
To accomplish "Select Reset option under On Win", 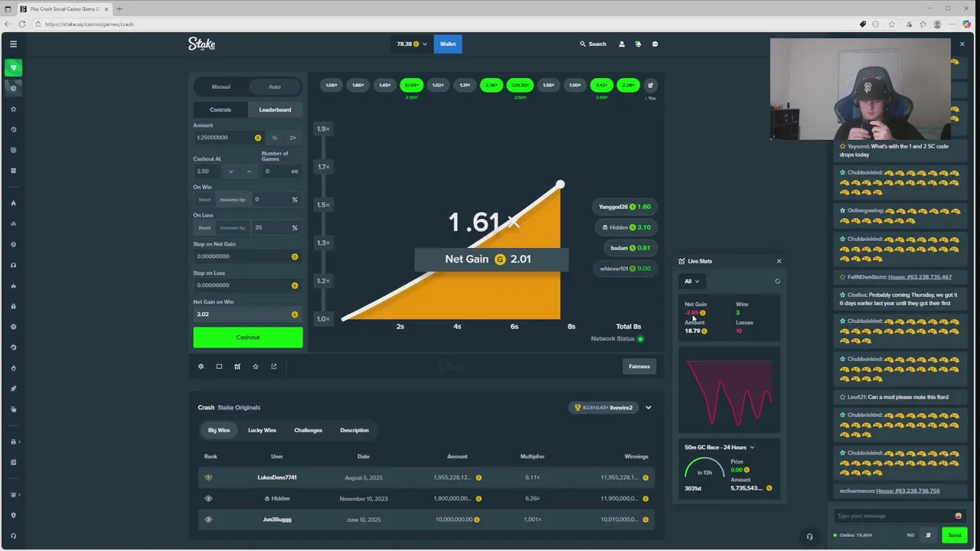I will click(x=204, y=200).
